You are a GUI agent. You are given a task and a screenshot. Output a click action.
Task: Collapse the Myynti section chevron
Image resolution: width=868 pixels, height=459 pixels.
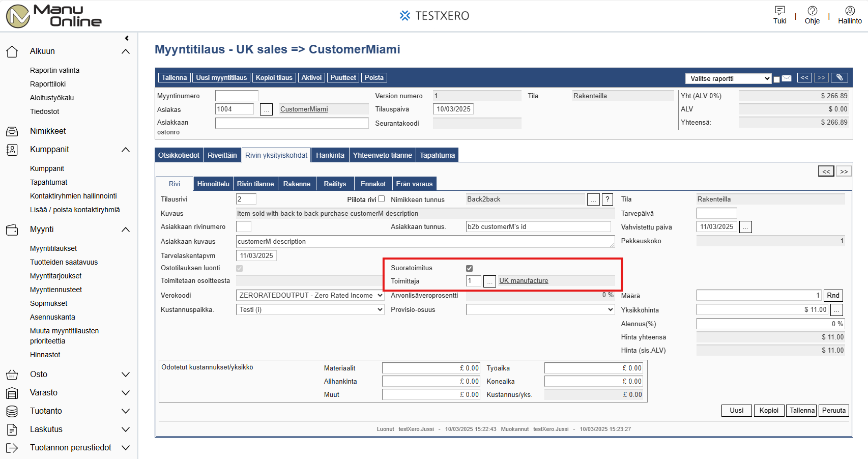pos(126,230)
